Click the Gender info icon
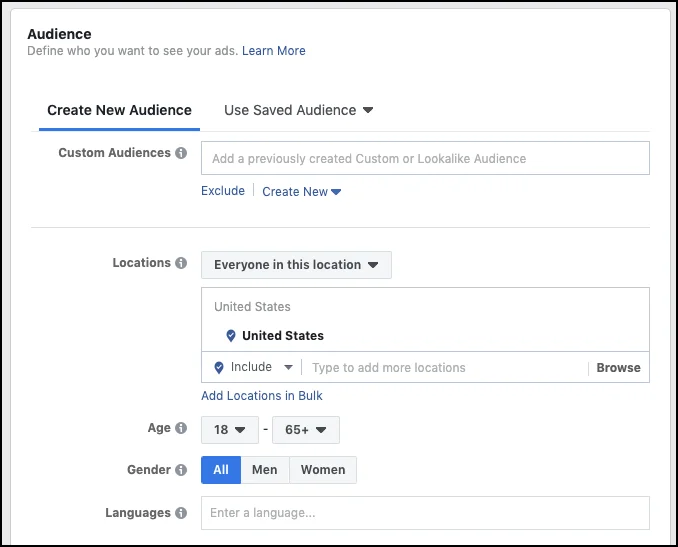Image resolution: width=678 pixels, height=547 pixels. [181, 470]
